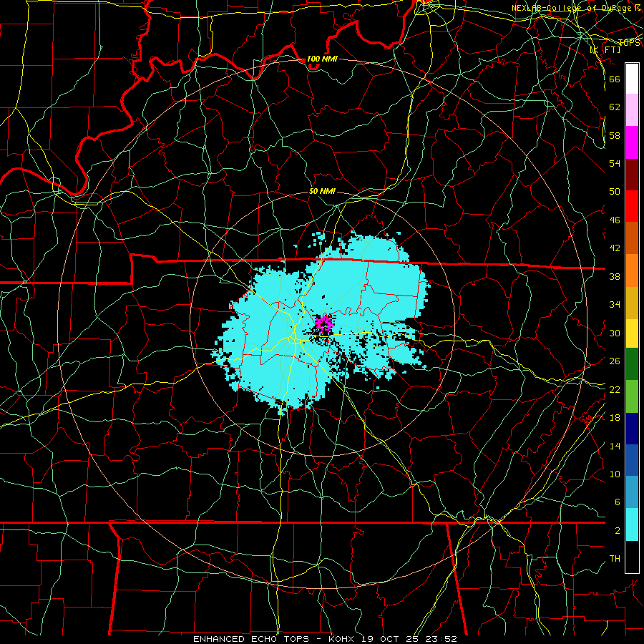Click the dark orange legend swatch
Viewport: 644px width, 644px height.
point(632,238)
